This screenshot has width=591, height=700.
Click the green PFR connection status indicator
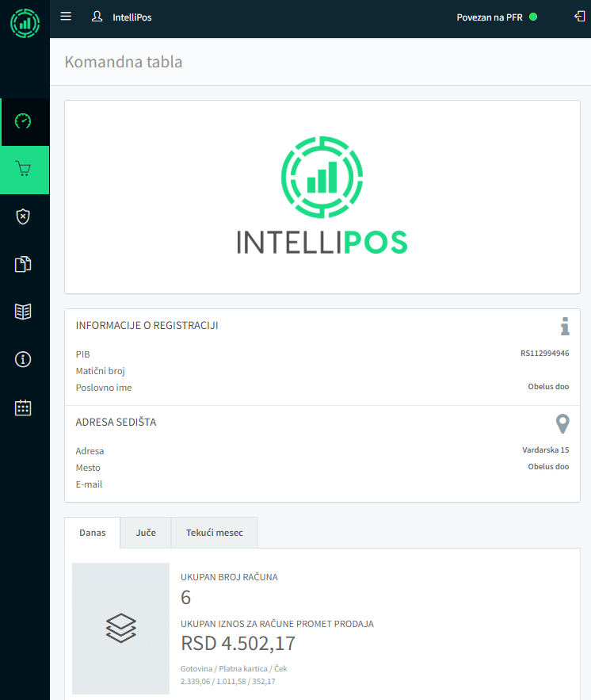tap(533, 17)
